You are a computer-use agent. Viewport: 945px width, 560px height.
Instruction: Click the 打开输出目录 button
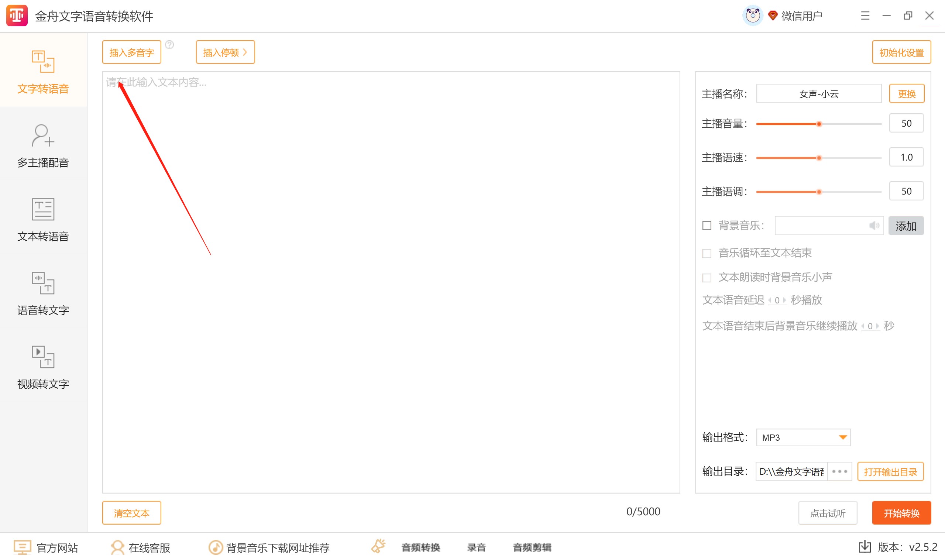tap(890, 471)
